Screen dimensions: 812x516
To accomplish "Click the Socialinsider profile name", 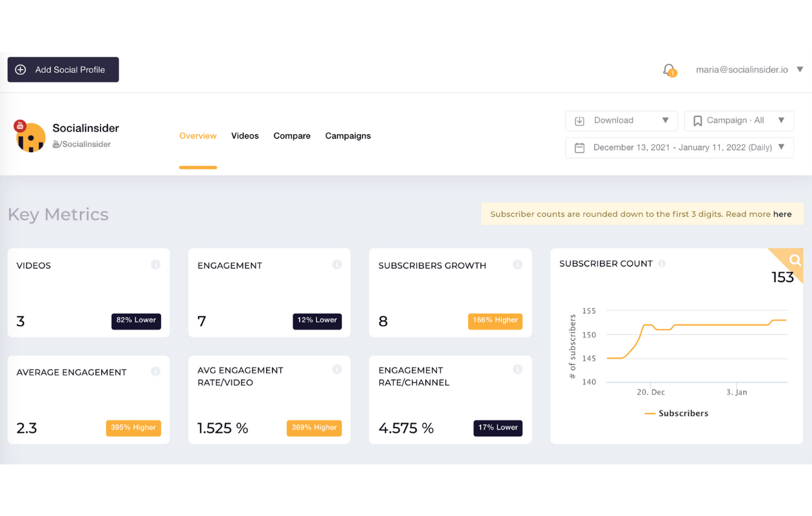I will pos(86,128).
